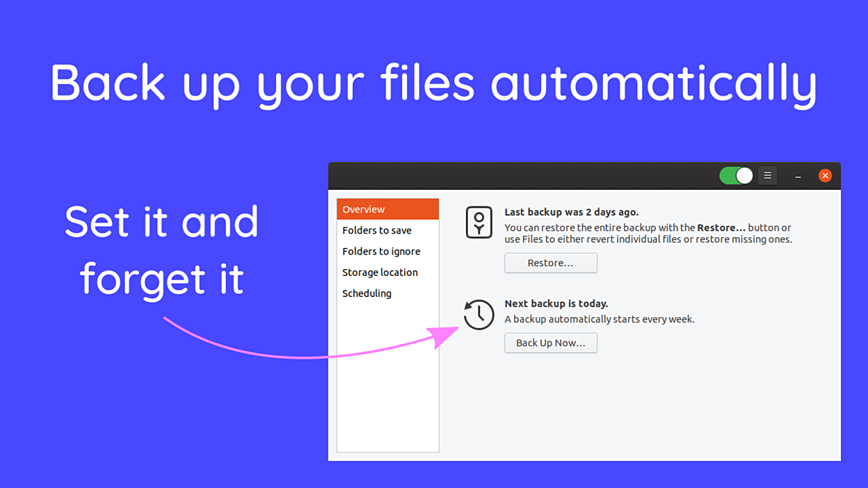The image size is (868, 488).
Task: Click "A backup automatically starts every week" text
Action: 599,319
